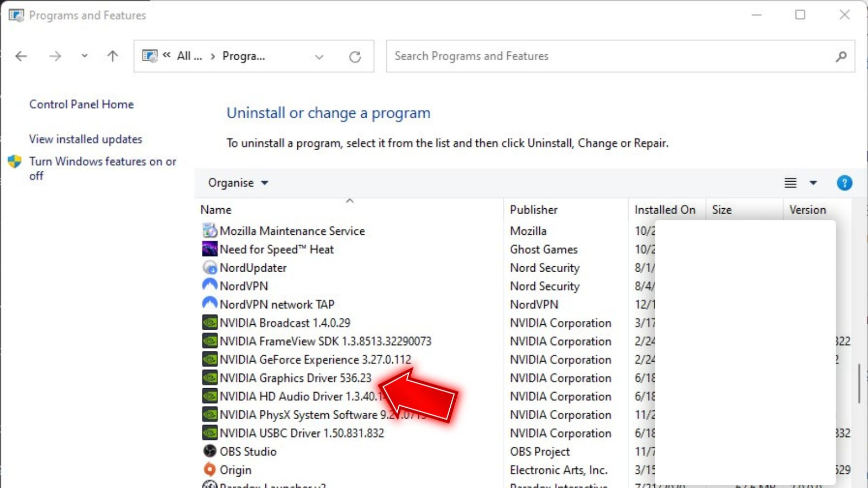Focus the Search Programs and Features box
The width and height of the screenshot is (868, 488).
[620, 56]
